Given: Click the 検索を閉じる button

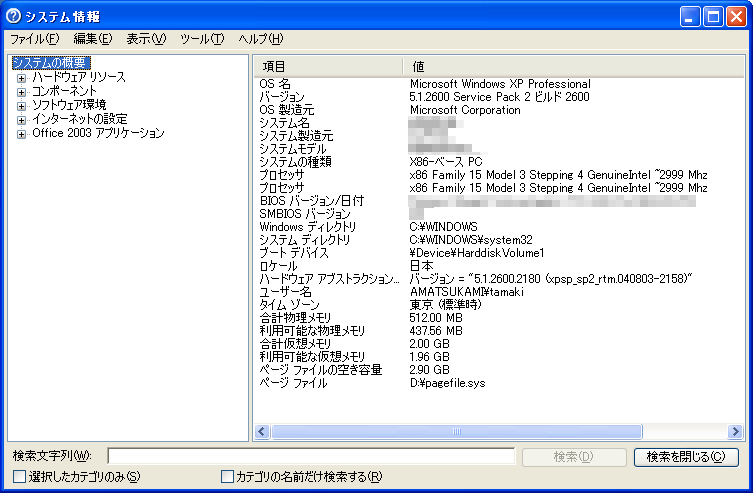Looking at the screenshot, I should (x=685, y=457).
